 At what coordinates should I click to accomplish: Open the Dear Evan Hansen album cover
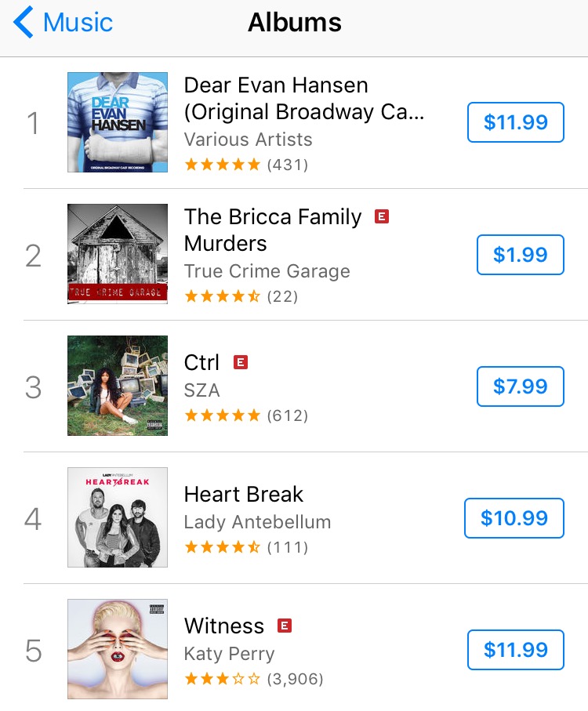118,122
